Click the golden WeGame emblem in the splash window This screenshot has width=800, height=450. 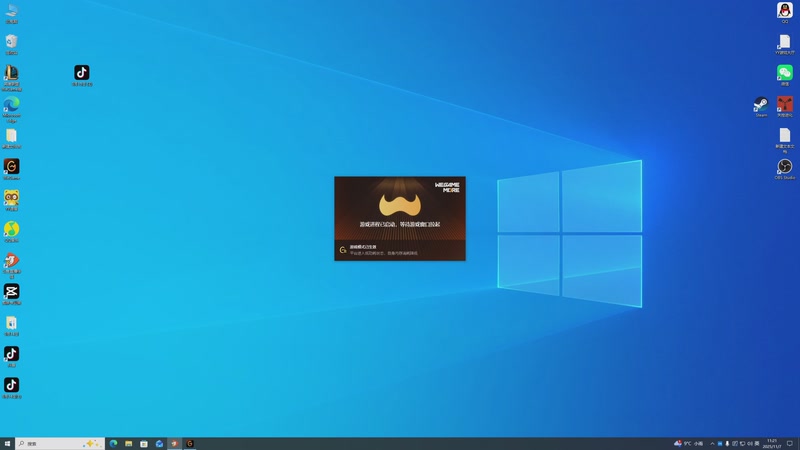point(400,205)
